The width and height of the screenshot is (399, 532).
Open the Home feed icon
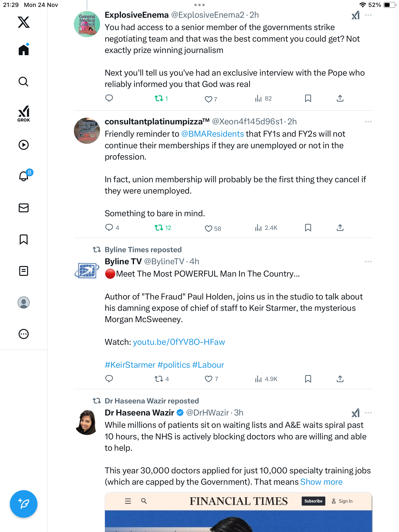pos(24,50)
